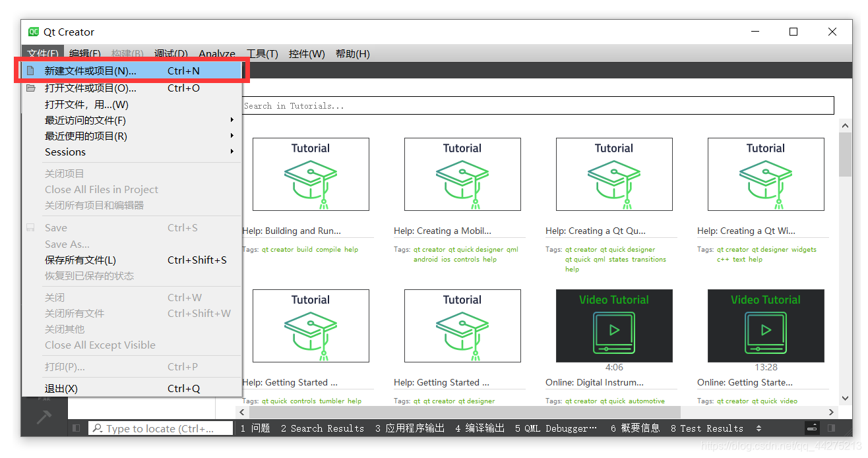This screenshot has width=868, height=458.
Task: Open the 控件(W) menu
Action: (x=307, y=54)
